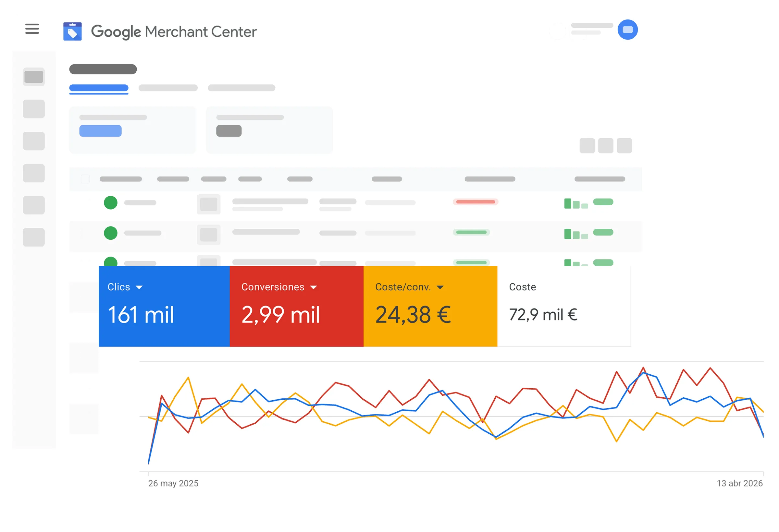Viewport: 779px width, 532px height.
Task: Click the red status pill in first row
Action: click(475, 202)
